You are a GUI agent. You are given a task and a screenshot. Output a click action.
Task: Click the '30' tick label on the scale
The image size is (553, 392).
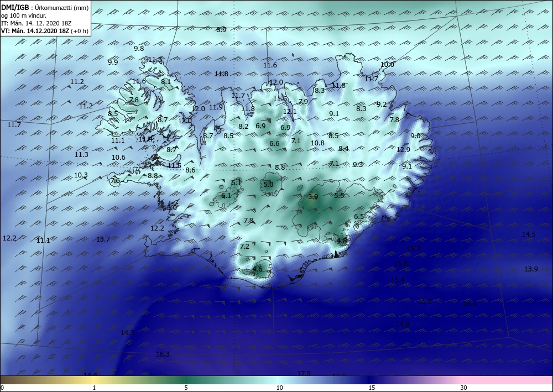(x=464, y=388)
